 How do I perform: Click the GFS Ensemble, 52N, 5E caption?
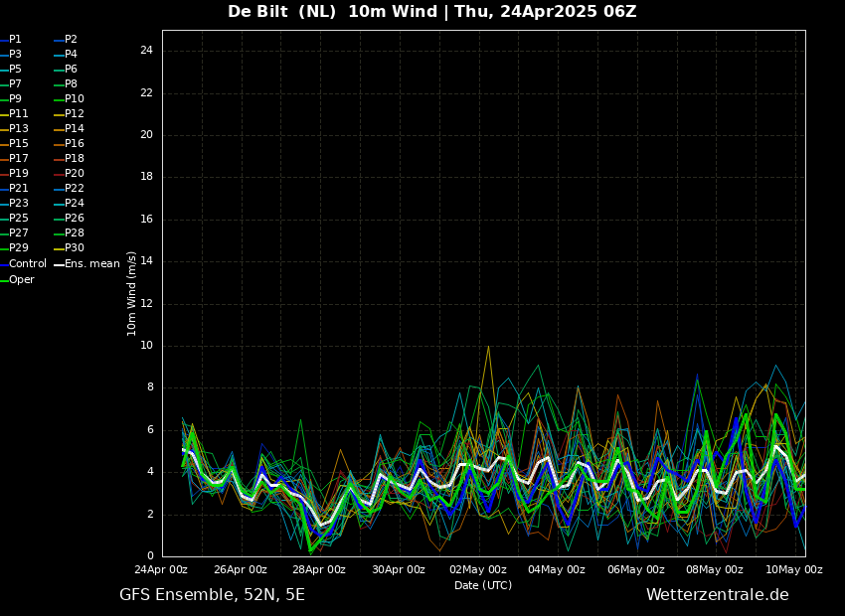point(212,595)
